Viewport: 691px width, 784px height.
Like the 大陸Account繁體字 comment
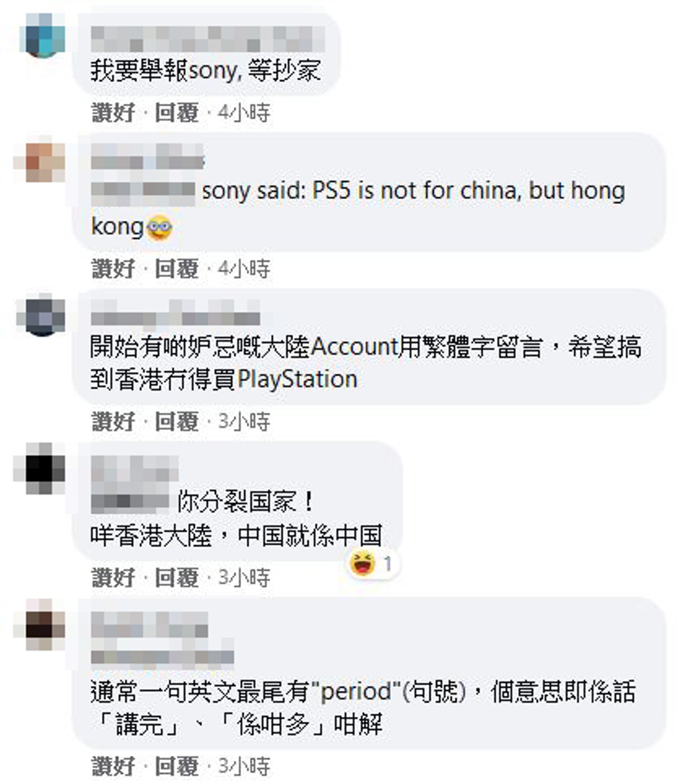pos(113,422)
